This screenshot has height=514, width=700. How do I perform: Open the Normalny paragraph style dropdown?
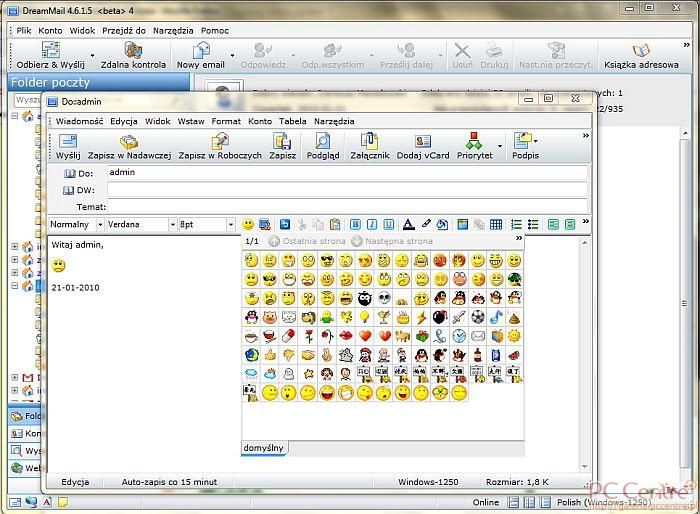[100, 225]
